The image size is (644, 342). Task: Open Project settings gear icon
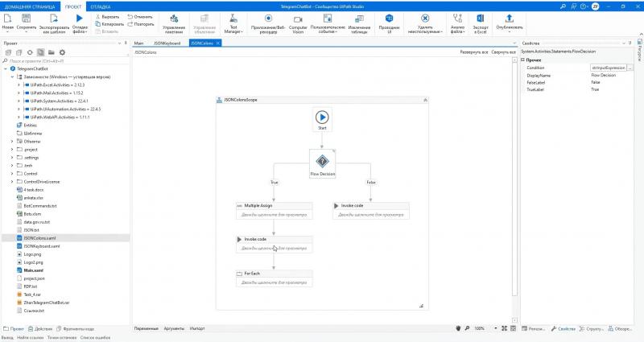pos(62,52)
